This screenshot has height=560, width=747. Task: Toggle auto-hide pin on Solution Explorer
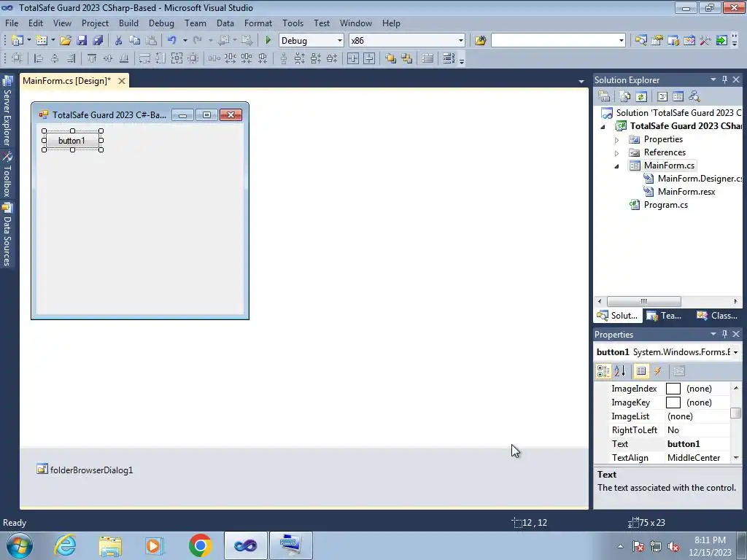point(724,79)
